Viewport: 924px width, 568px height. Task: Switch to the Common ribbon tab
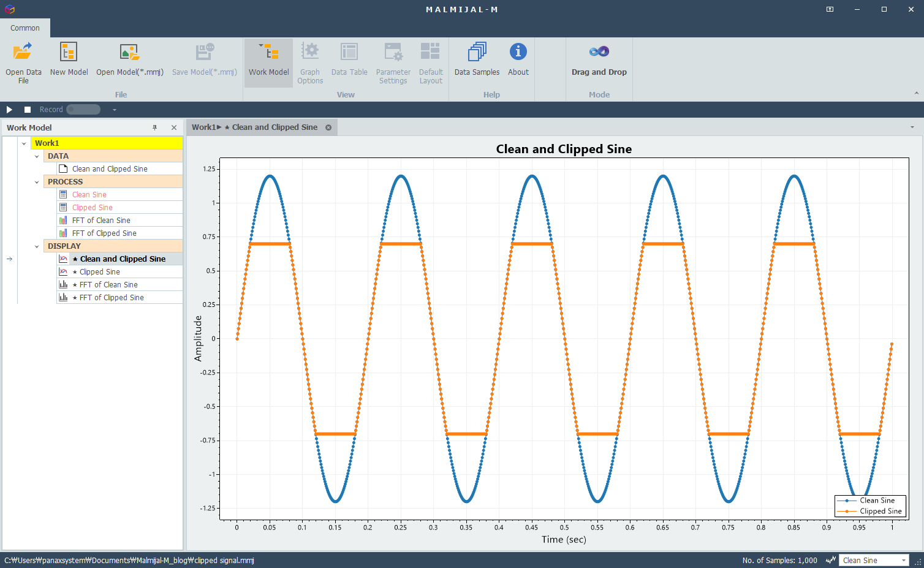(25, 28)
